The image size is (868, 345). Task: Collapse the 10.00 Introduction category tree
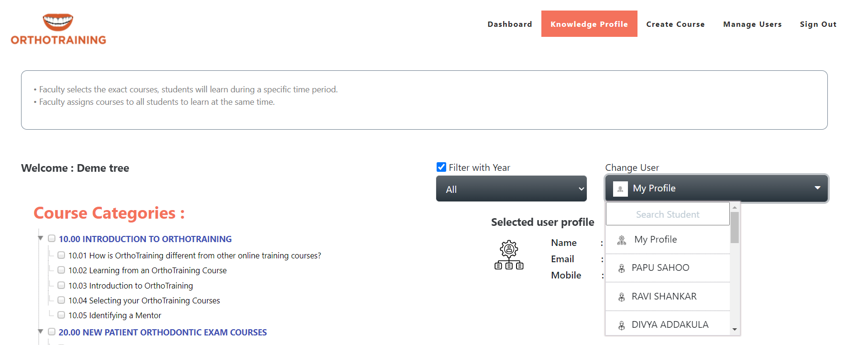coord(41,238)
